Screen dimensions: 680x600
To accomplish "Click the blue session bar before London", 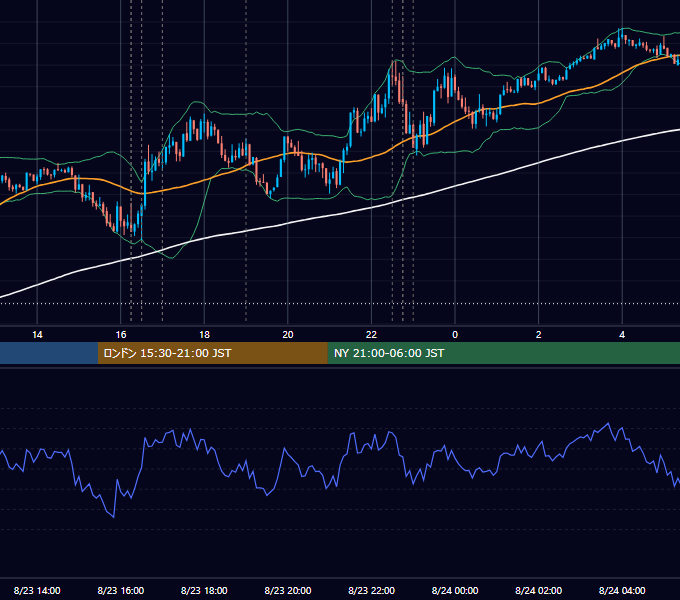I will point(49,353).
